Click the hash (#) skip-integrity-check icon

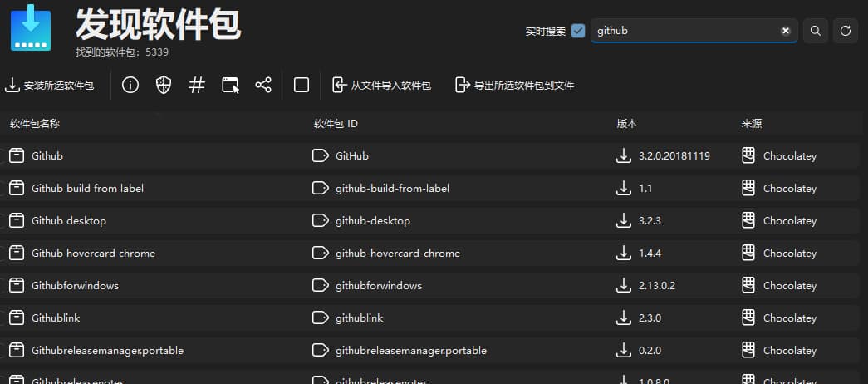point(197,85)
